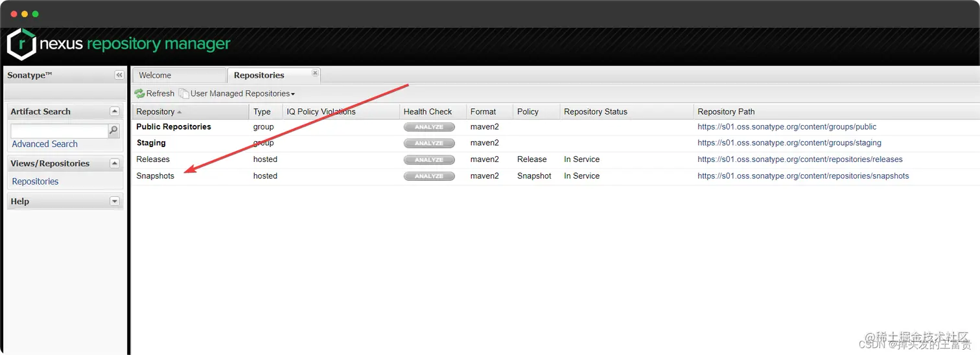Click the Release policy cell
Image resolution: width=980 pixels, height=355 pixels.
(x=532, y=159)
